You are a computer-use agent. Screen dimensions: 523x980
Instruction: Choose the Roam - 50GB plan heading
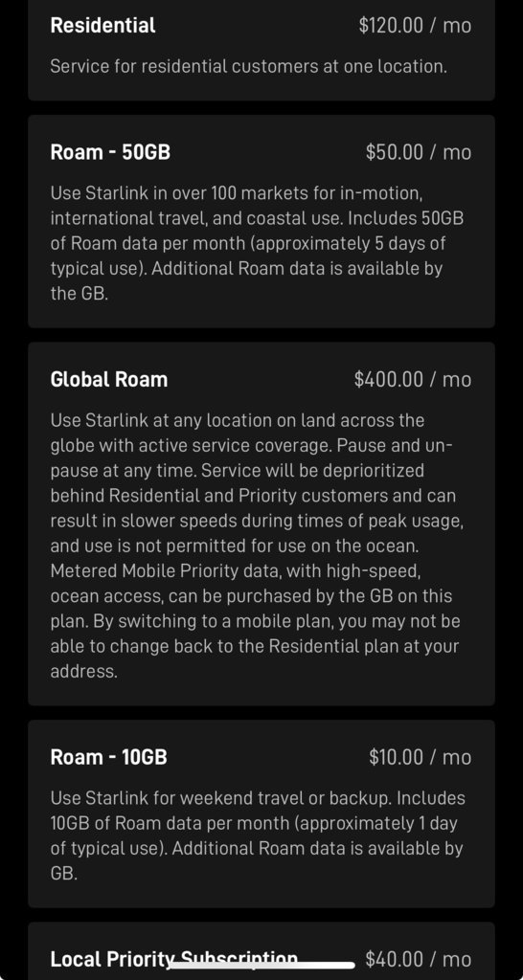(x=110, y=152)
